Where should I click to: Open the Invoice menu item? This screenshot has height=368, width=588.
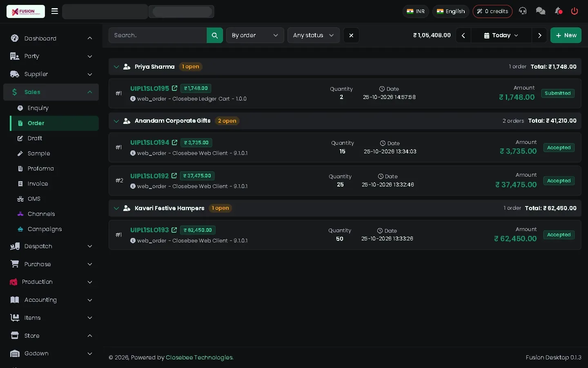click(54, 184)
